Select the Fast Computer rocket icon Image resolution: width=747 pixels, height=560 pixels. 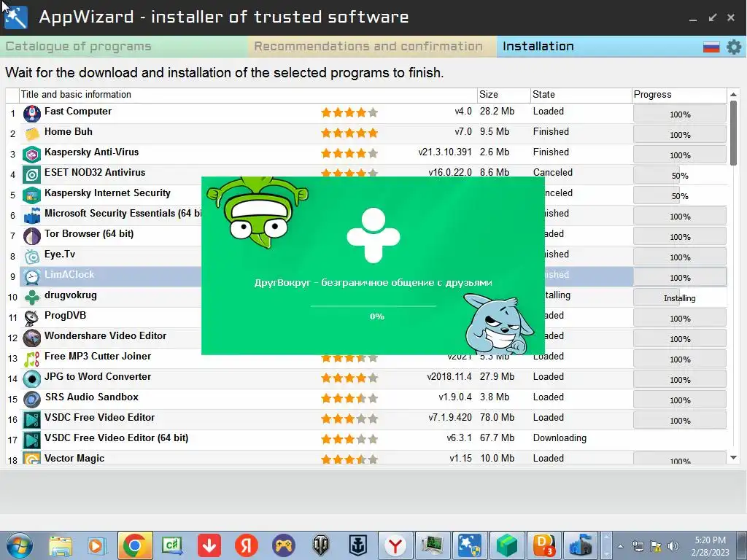(32, 114)
